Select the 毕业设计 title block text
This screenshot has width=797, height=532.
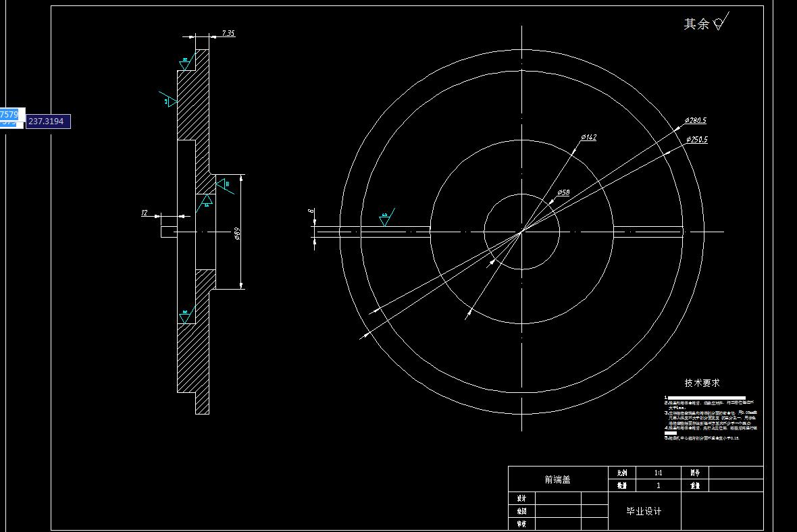click(644, 511)
